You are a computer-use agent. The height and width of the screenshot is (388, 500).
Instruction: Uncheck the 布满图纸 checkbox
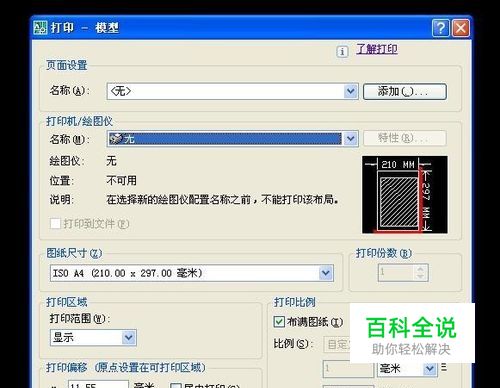(279, 322)
